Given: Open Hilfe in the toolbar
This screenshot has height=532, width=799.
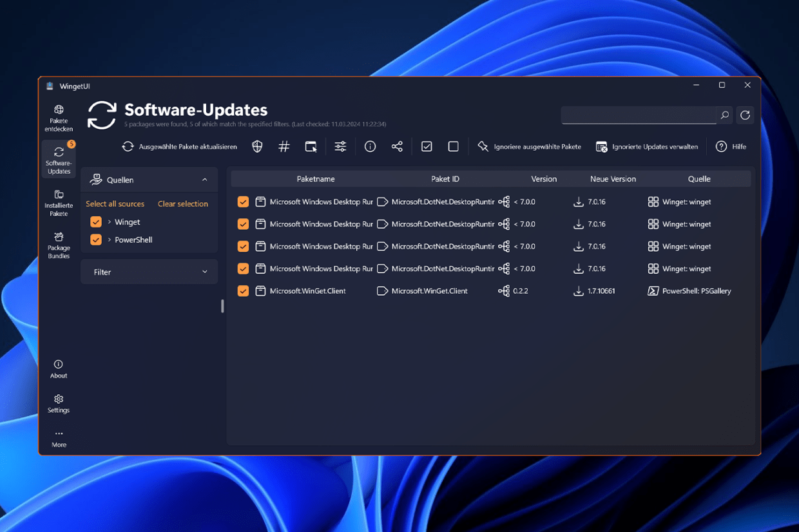Looking at the screenshot, I should point(731,147).
